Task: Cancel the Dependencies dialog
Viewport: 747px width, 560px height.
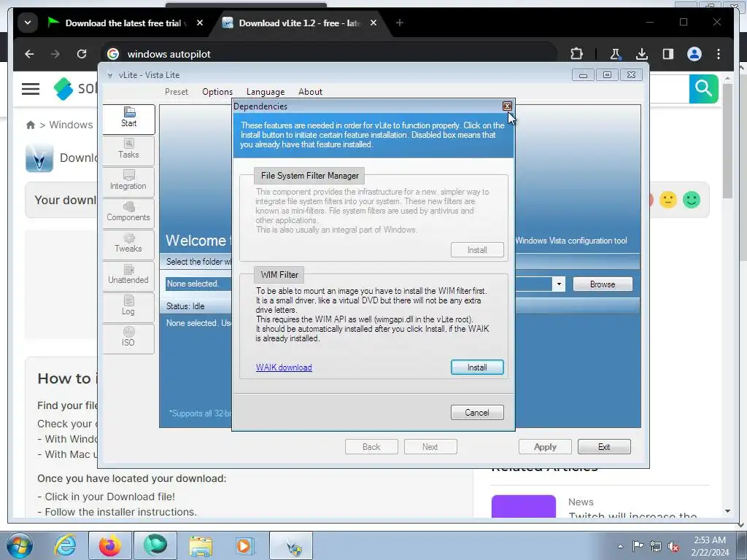Action: [477, 413]
